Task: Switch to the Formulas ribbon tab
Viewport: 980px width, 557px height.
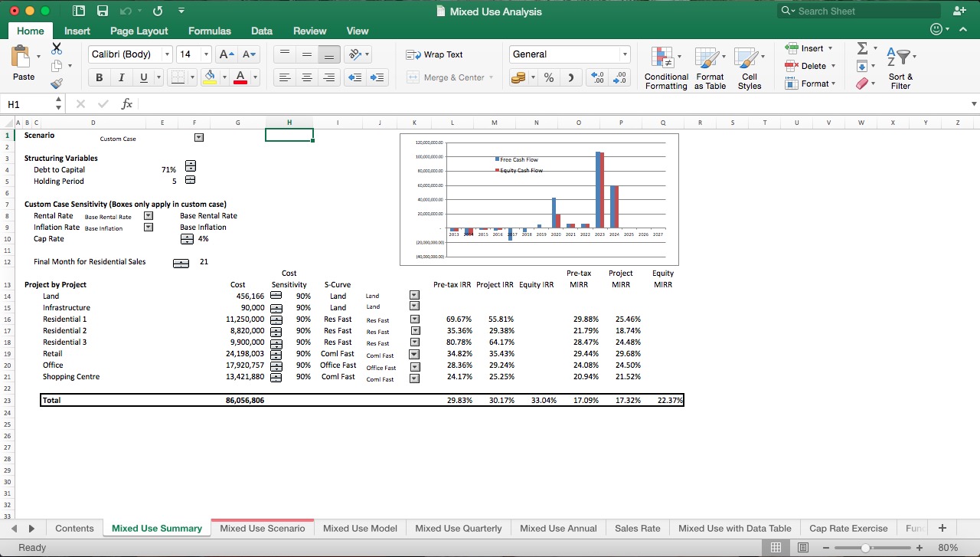Action: (209, 31)
